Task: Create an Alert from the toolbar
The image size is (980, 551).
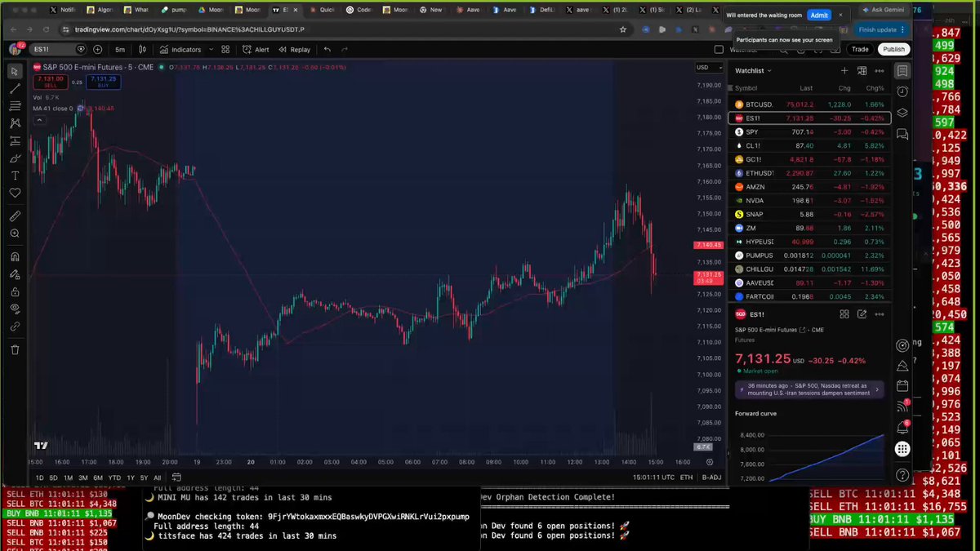Action: point(256,49)
